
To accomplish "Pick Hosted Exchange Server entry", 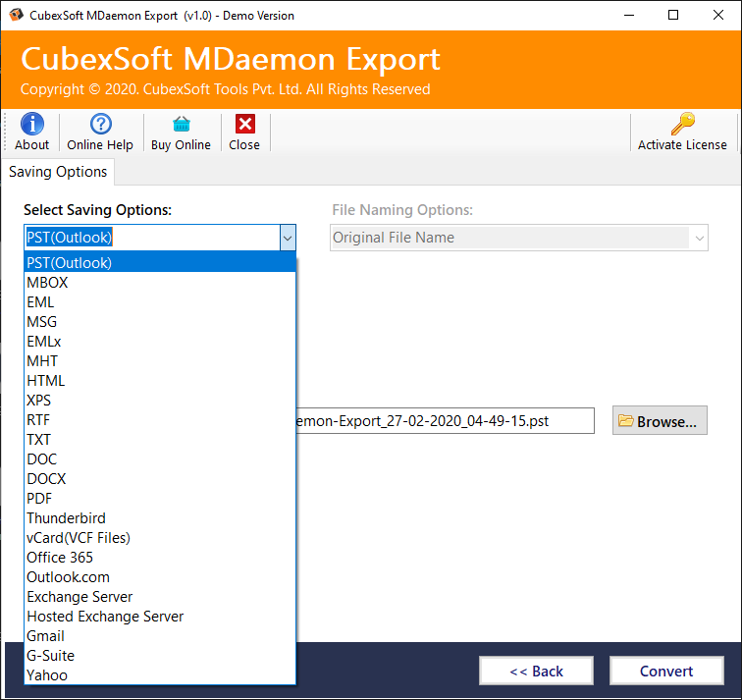I will [x=105, y=617].
